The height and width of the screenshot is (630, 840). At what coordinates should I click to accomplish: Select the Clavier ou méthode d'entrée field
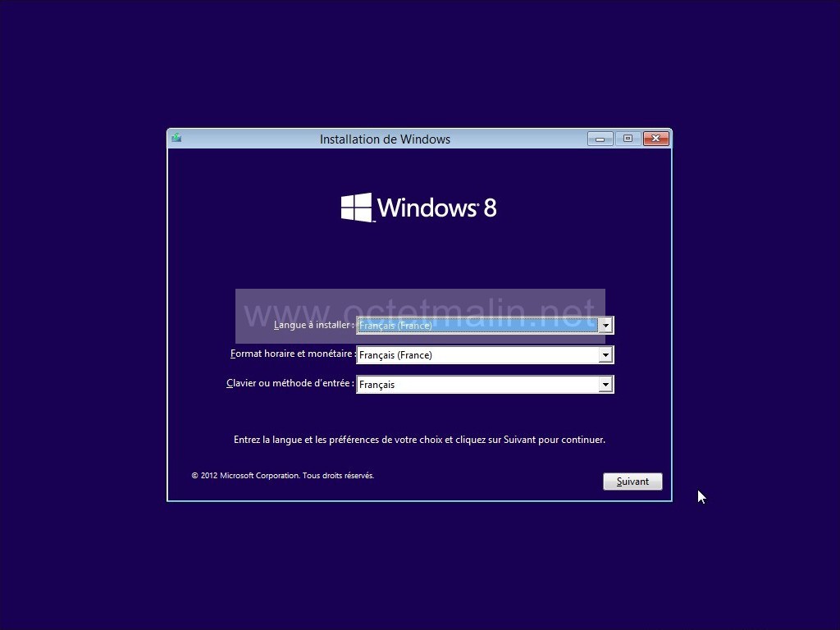[x=485, y=384]
